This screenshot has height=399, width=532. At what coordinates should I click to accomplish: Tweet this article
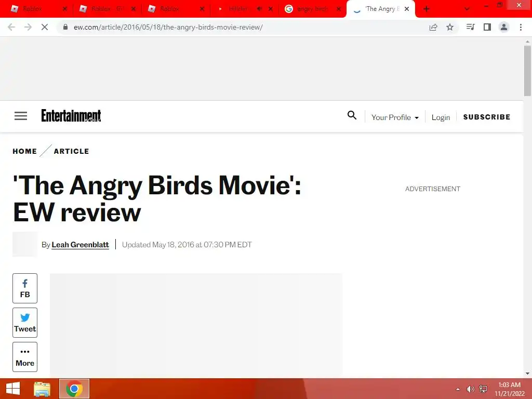tap(25, 323)
